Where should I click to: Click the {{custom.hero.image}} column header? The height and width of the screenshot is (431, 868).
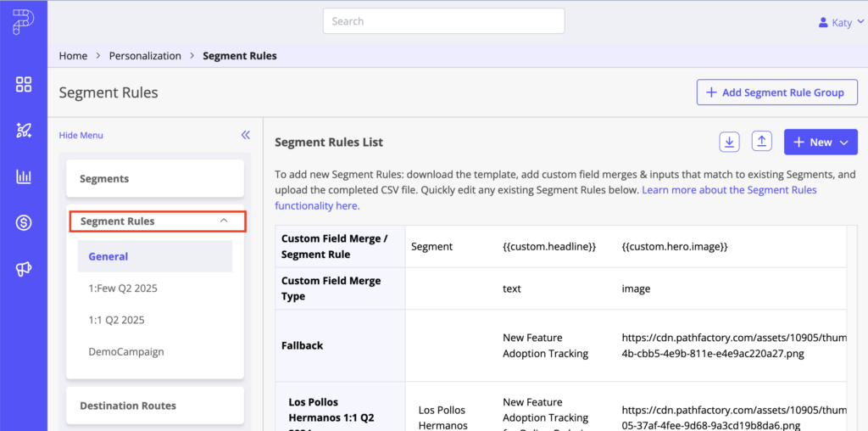674,247
